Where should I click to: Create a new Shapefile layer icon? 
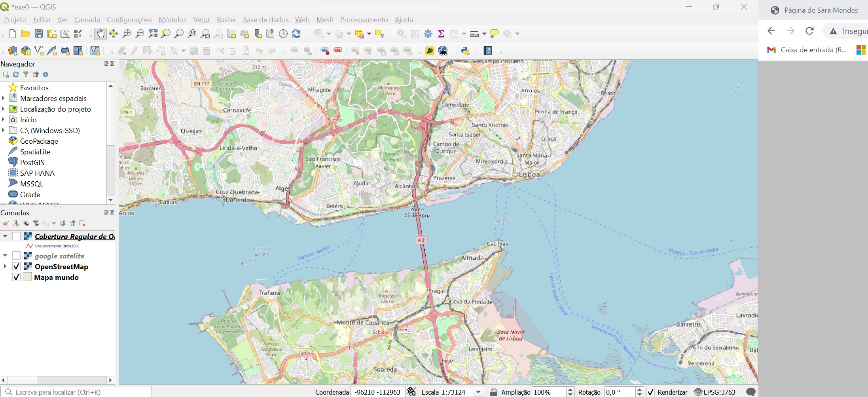(x=39, y=51)
